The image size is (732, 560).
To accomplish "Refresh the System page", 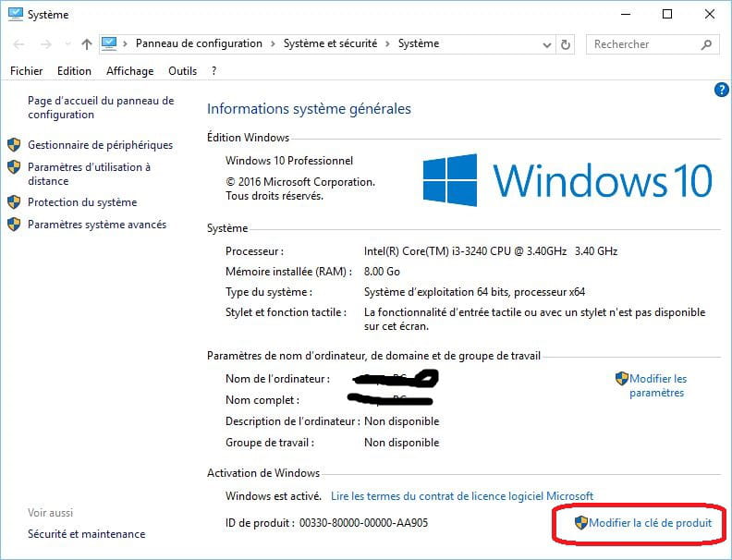I will 566,44.
